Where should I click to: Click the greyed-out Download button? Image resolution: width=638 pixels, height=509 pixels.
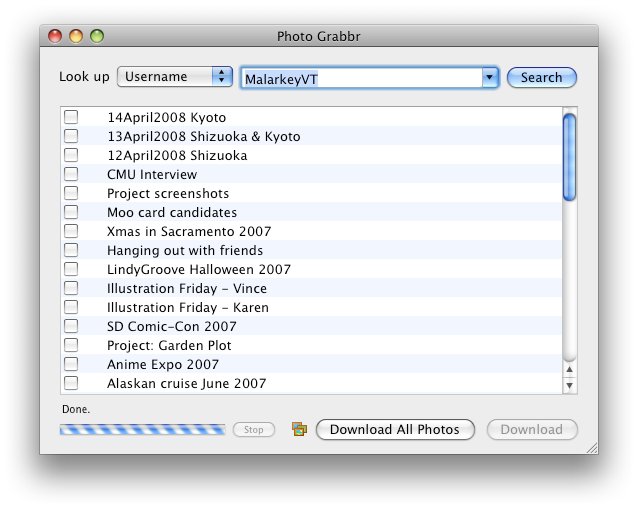[532, 430]
